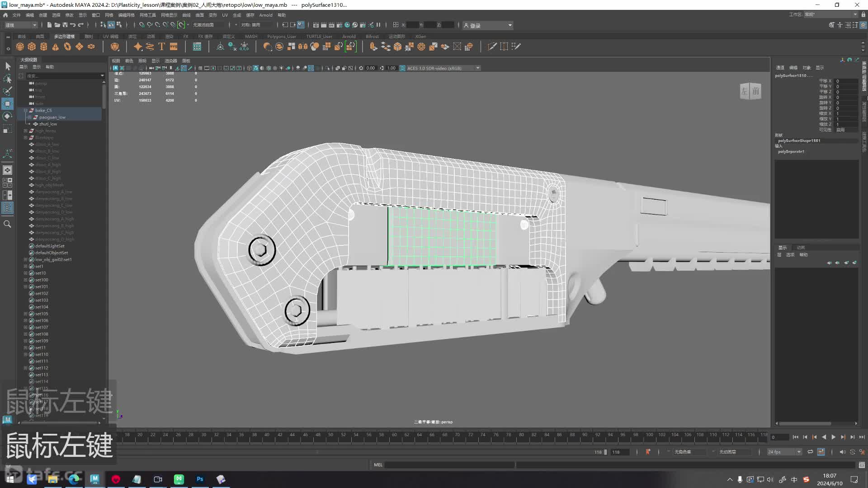Choose the Paint Selection tool in the toolbox
The image size is (868, 488).
(x=8, y=91)
